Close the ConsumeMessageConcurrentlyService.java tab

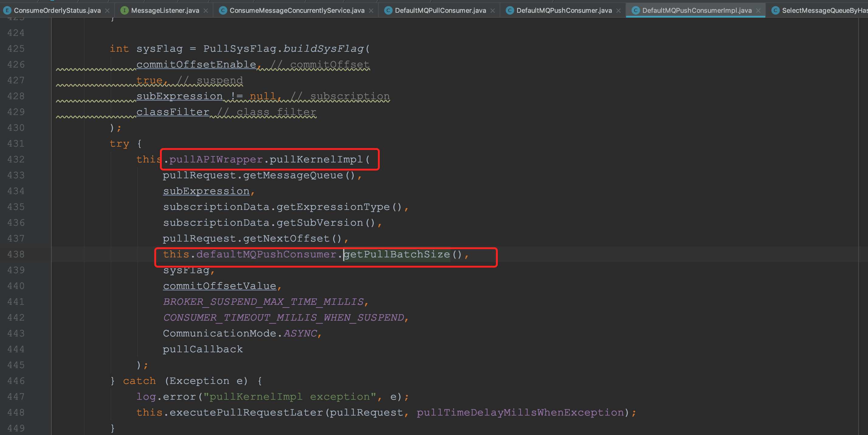[371, 11]
